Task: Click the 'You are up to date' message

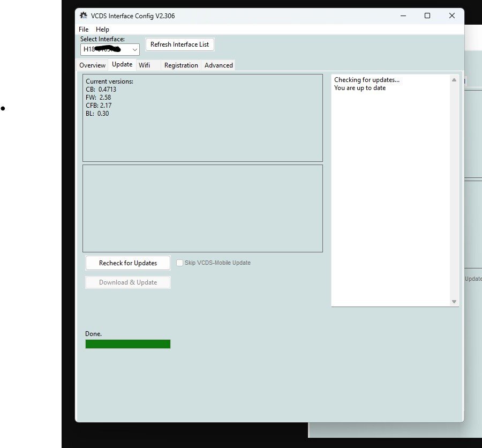Action: 360,88
